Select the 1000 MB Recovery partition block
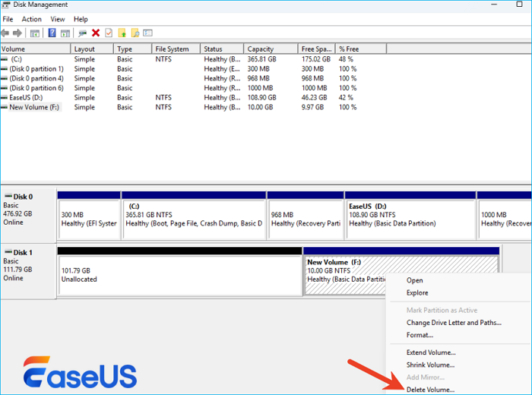 (504, 216)
